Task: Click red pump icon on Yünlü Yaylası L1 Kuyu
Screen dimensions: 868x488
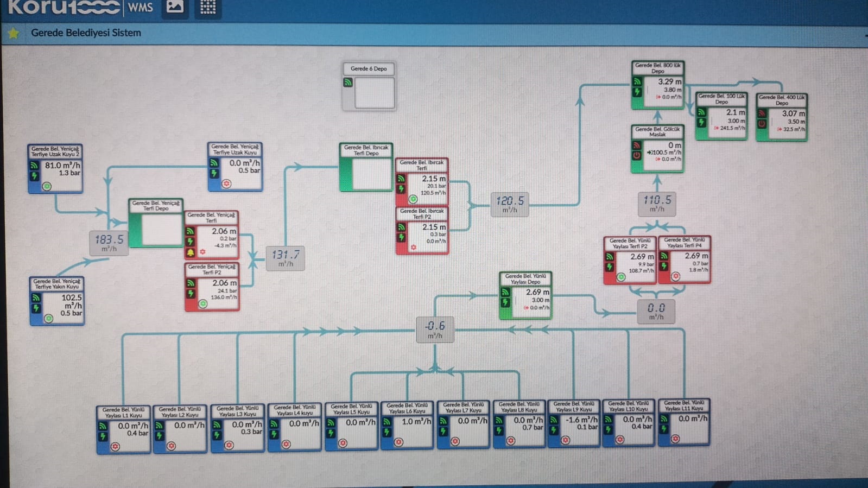Action: [x=115, y=447]
